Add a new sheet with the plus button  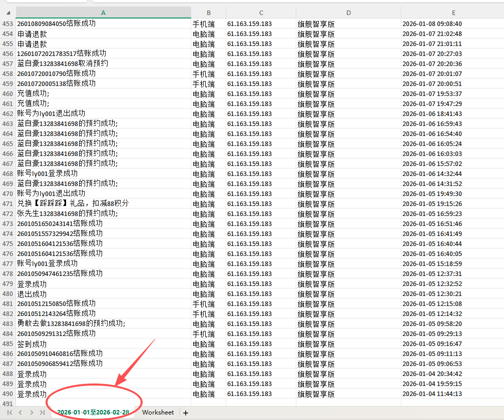point(186,413)
